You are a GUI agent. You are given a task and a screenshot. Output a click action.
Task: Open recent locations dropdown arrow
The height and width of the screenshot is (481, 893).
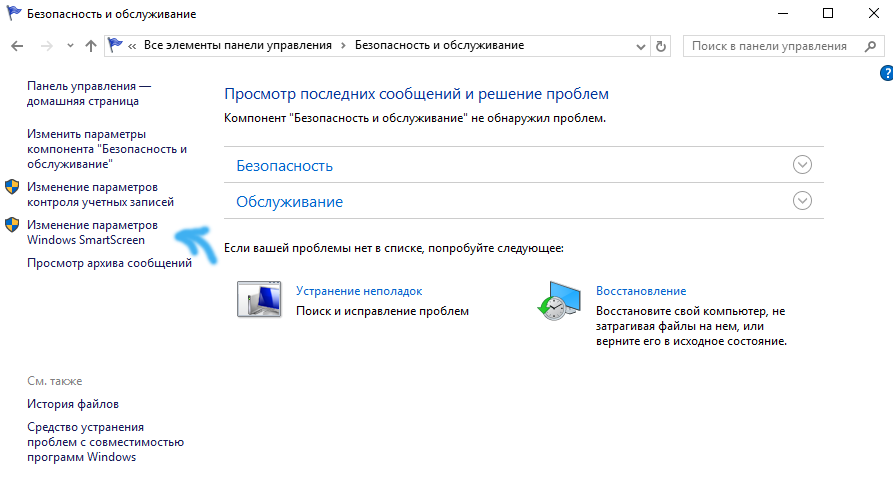pos(70,46)
